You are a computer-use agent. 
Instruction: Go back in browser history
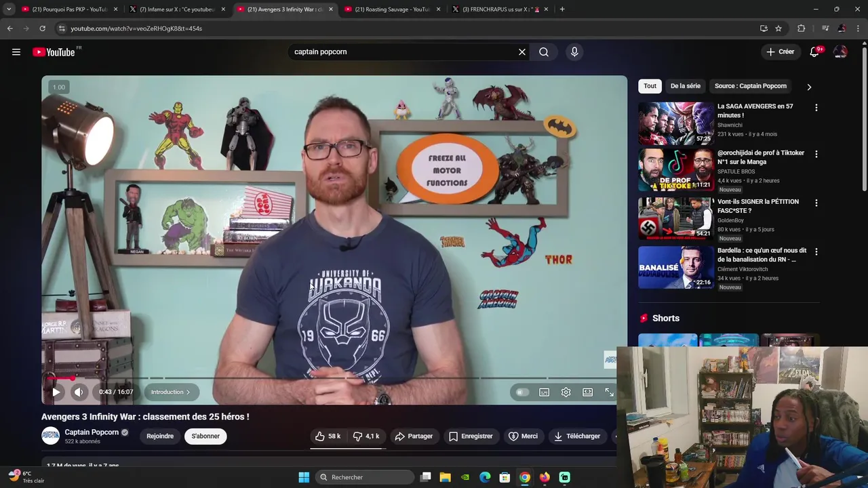9,28
